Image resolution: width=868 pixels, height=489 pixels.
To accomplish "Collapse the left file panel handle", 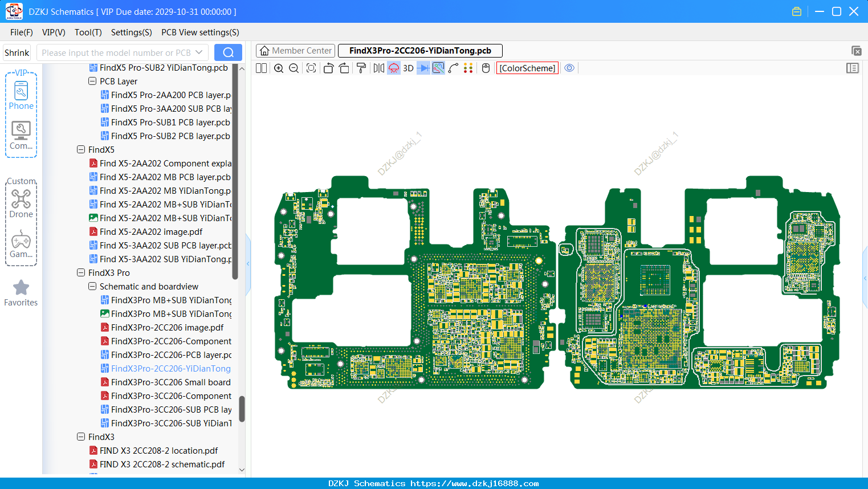I will point(248,263).
